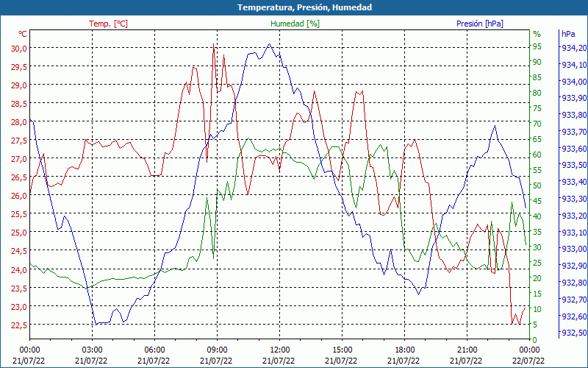Click the 27,0 temperature axis value

click(20, 158)
